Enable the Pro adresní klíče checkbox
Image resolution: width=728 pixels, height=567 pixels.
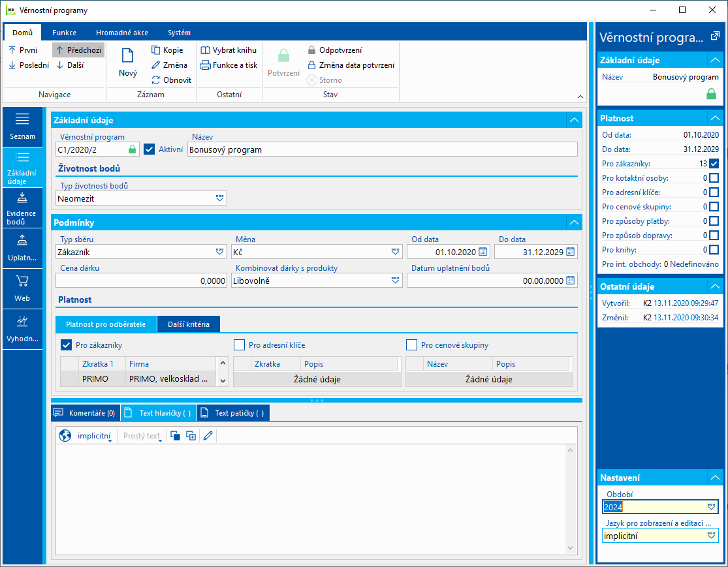coord(240,345)
